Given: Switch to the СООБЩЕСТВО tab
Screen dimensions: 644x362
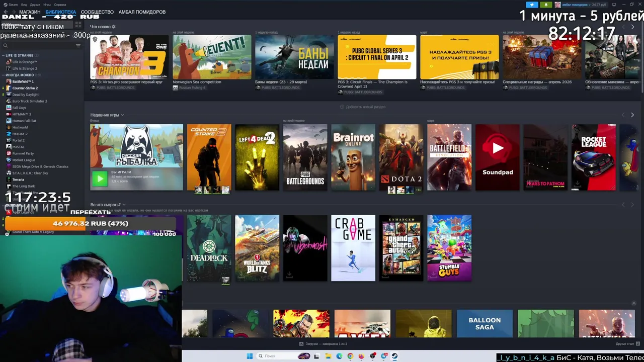Looking at the screenshot, I should pyautogui.click(x=97, y=12).
